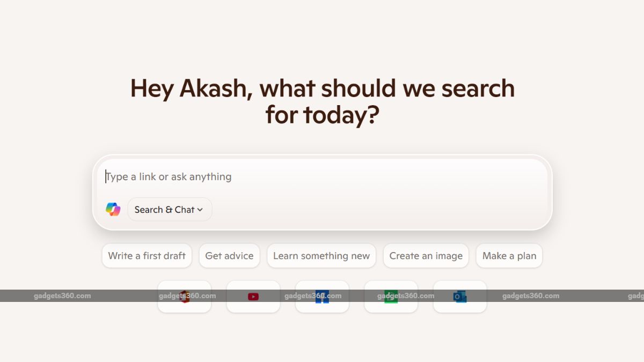Click the chevron beside Search & Chat
Image resolution: width=644 pixels, height=362 pixels.
tap(200, 210)
